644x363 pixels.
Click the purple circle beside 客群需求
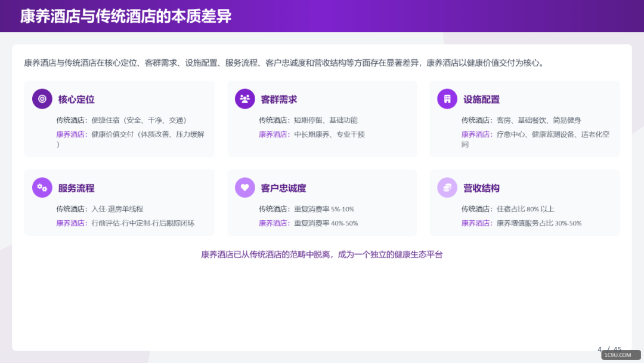pos(244,99)
